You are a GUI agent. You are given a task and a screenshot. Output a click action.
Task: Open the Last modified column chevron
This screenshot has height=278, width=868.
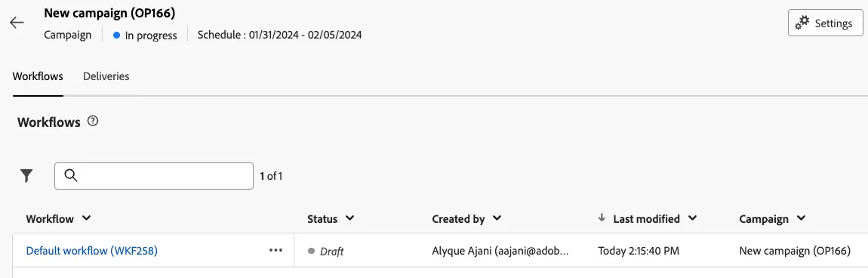(692, 218)
